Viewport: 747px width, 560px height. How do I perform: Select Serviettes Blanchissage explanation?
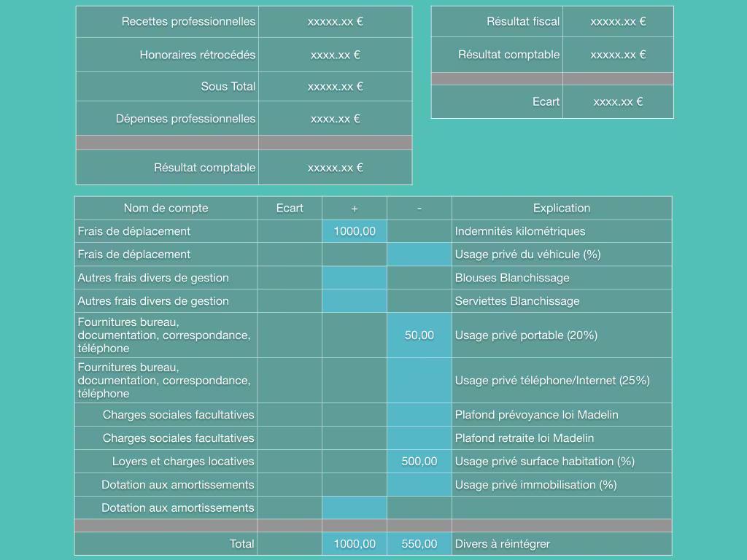click(517, 301)
